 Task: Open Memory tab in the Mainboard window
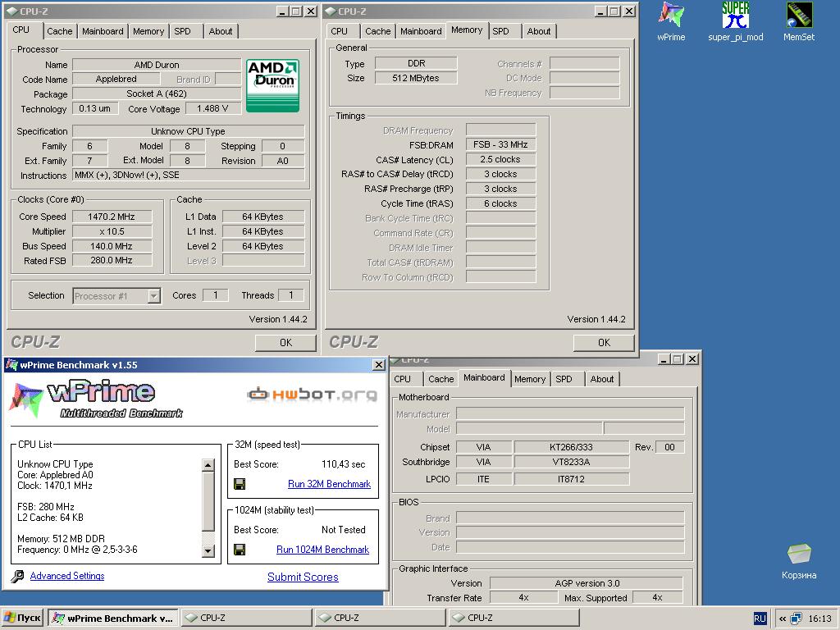[x=530, y=379]
